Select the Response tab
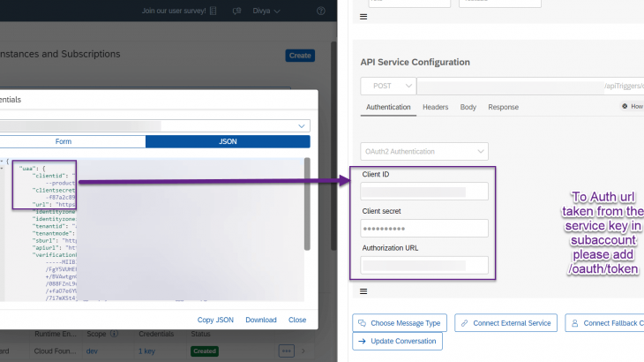This screenshot has height=362, width=644. [503, 107]
